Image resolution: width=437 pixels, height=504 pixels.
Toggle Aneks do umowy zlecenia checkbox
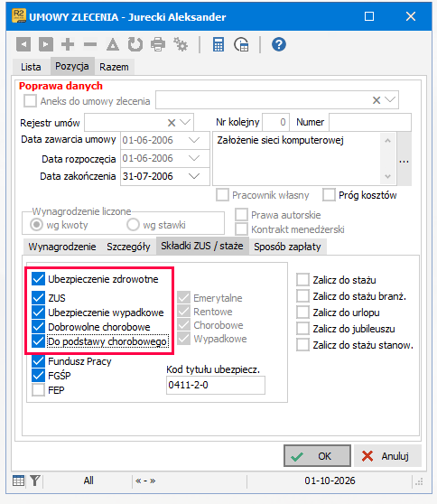tap(30, 101)
